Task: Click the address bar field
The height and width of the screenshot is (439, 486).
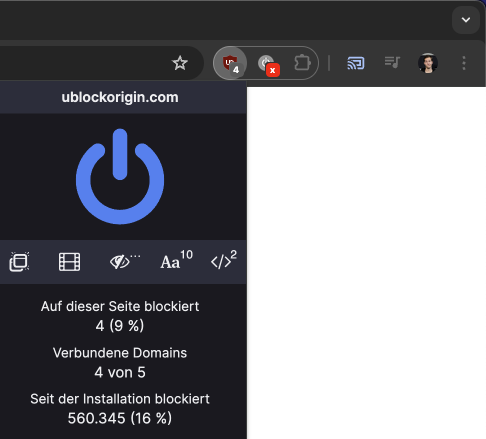Action: 83,63
